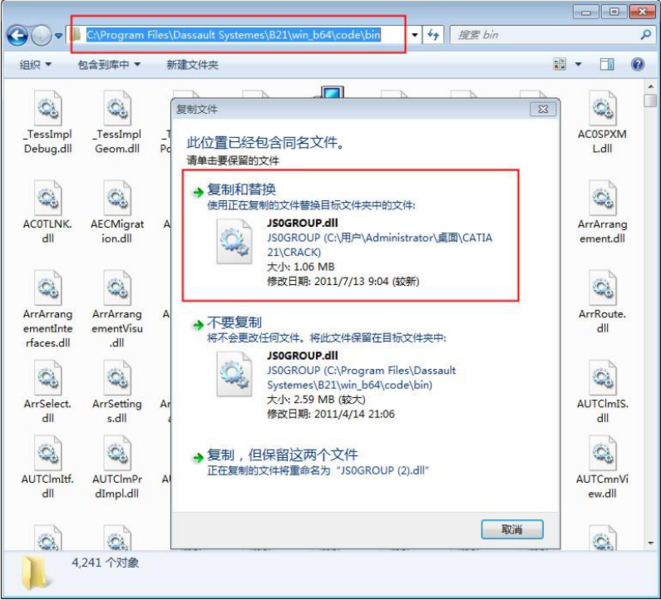Open the 包含到库中 menu

coord(109,65)
